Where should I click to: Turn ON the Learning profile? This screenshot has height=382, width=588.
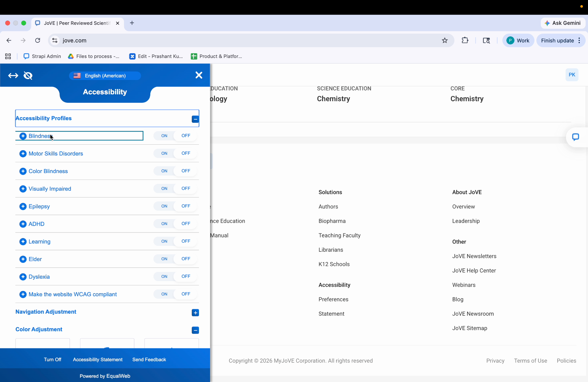pos(164,242)
